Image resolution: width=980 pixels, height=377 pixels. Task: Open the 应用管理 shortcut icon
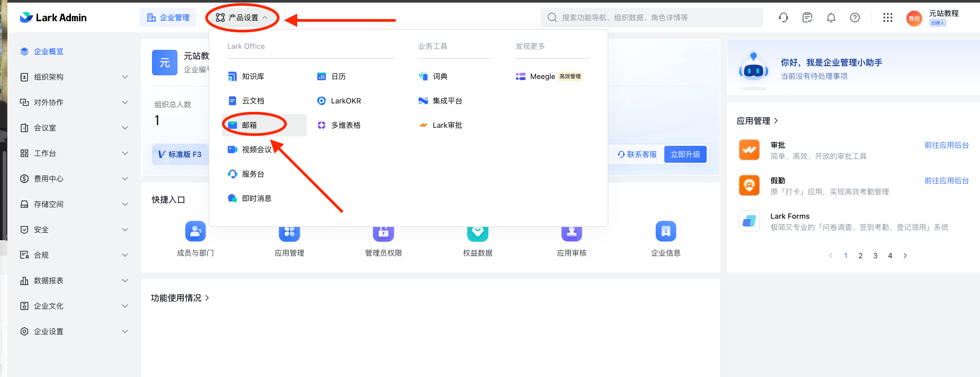click(289, 233)
